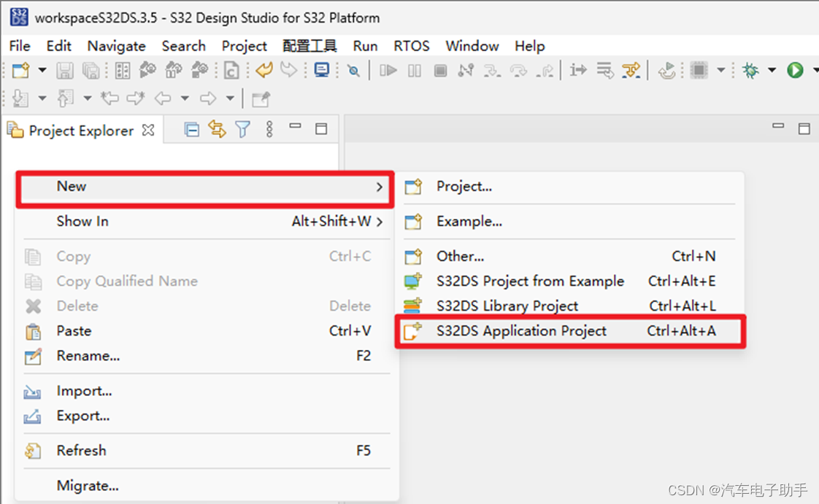Expand the Previous Annotation dropdown arrow
Viewport: 819px width, 504px height.
(87, 98)
